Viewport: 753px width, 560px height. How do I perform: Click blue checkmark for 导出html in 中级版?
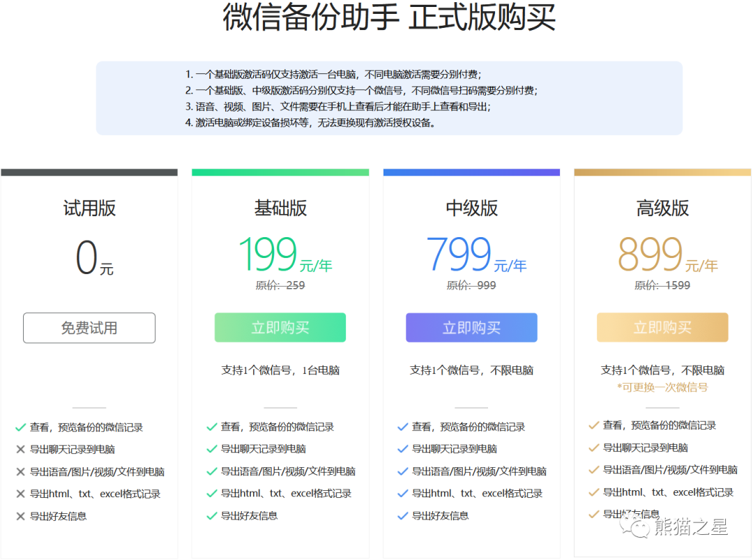coord(402,493)
